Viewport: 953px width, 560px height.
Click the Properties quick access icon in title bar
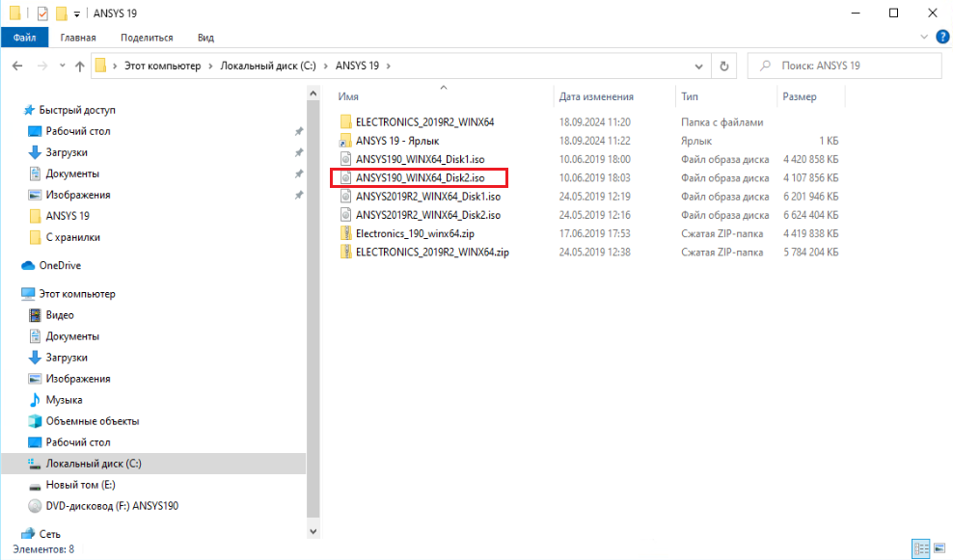click(x=42, y=13)
